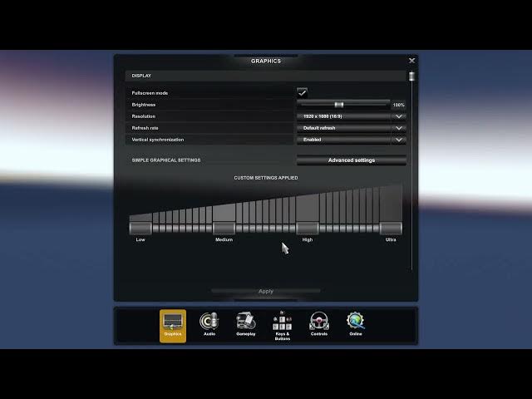Open the Vertical synchronization dropdown

(x=352, y=140)
